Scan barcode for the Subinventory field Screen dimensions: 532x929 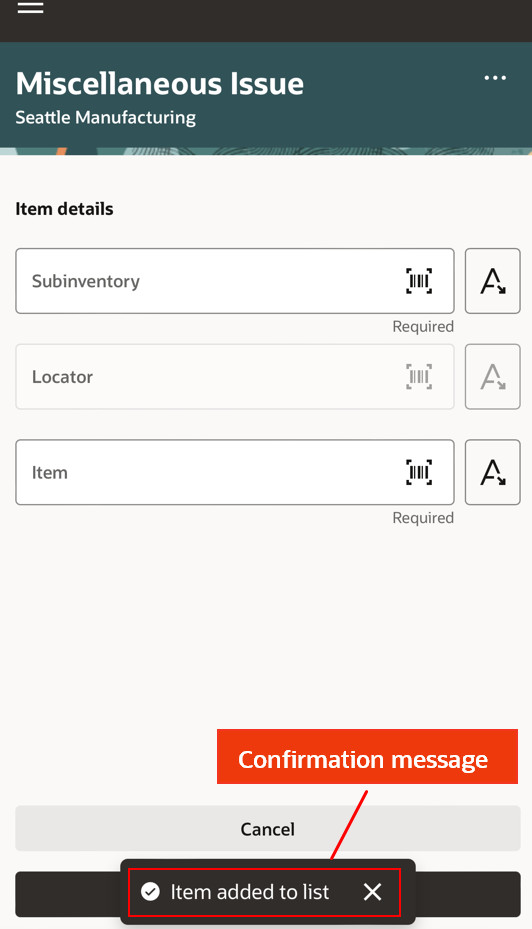tap(419, 281)
